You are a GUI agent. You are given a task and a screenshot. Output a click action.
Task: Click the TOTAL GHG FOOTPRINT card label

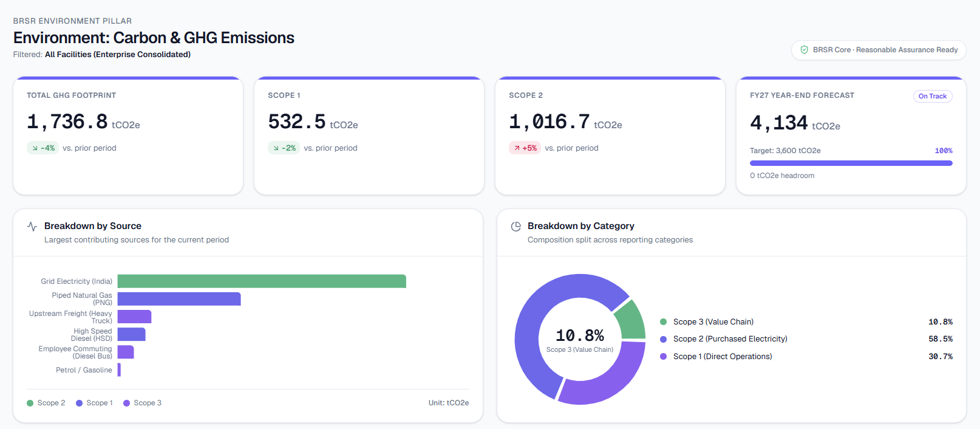click(x=72, y=95)
